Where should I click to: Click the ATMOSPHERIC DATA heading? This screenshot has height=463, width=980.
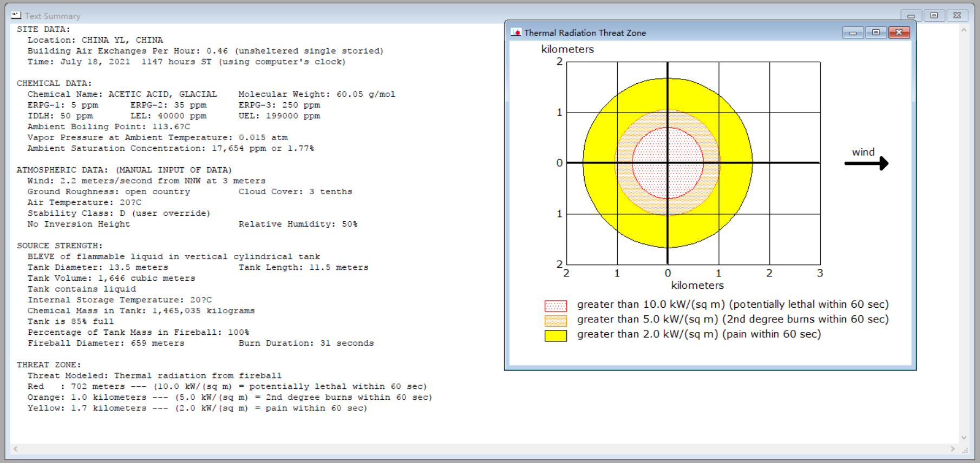(124, 170)
